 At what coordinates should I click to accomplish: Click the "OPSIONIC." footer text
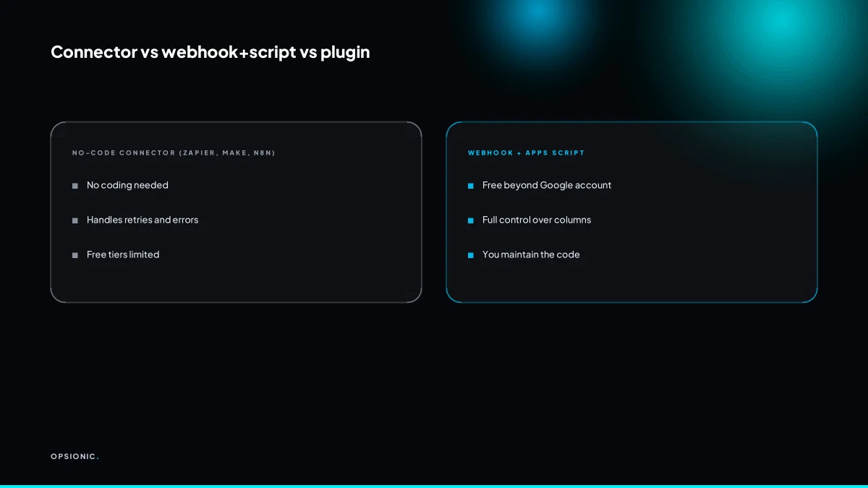(75, 456)
